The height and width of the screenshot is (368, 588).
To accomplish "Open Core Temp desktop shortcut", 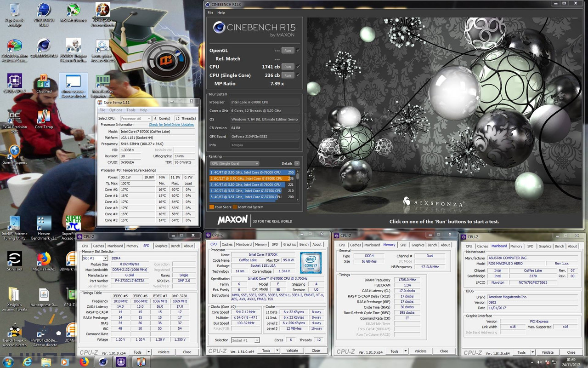I will click(x=44, y=119).
